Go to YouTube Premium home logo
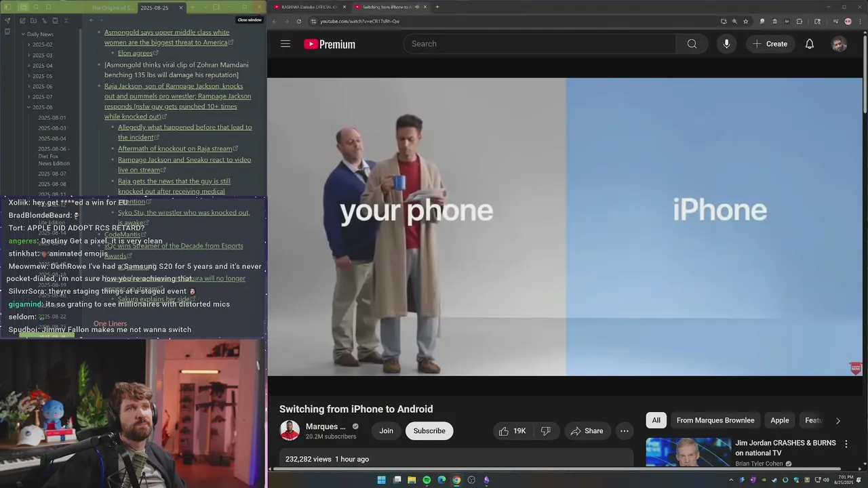The image size is (868, 488). click(x=330, y=44)
